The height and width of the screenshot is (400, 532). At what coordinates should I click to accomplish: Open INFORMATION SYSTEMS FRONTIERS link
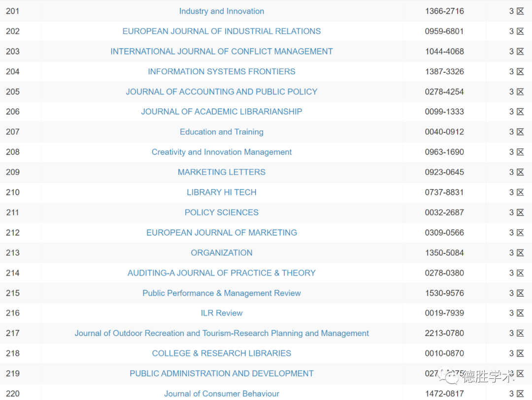point(222,71)
